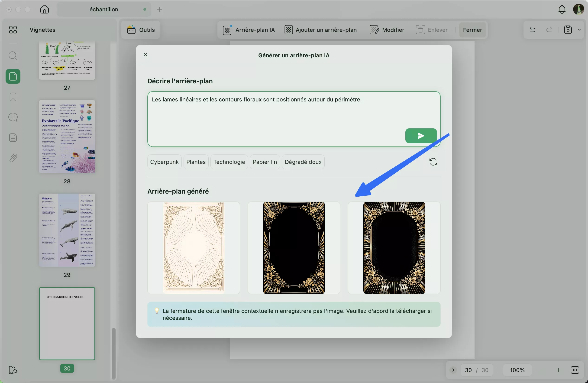The image size is (588, 383).
Task: Close the Générer un arrière-plan IA dialog
Action: point(145,54)
